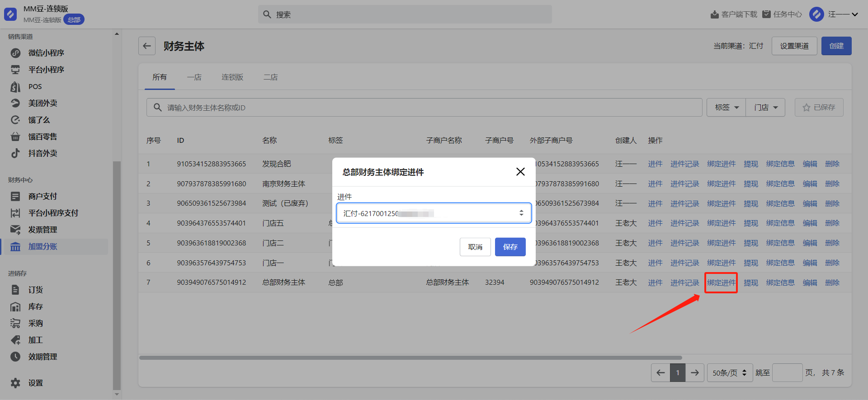This screenshot has width=868, height=400.
Task: Switch to the 二店 tab
Action: point(270,77)
